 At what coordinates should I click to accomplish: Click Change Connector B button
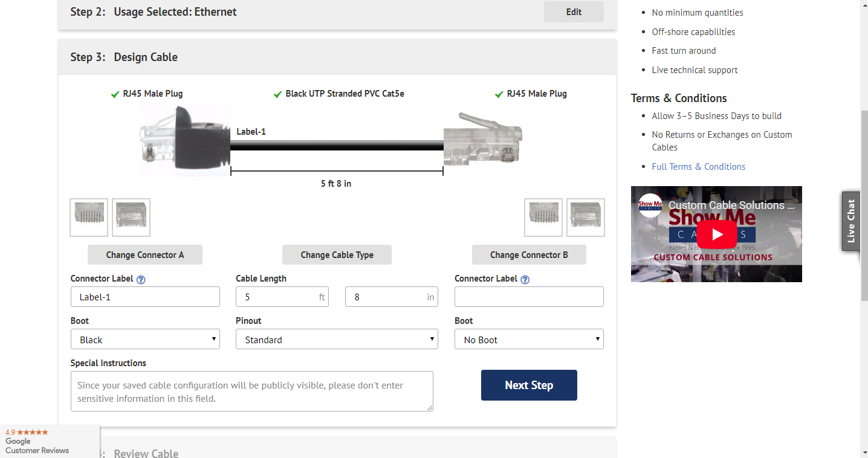529,255
